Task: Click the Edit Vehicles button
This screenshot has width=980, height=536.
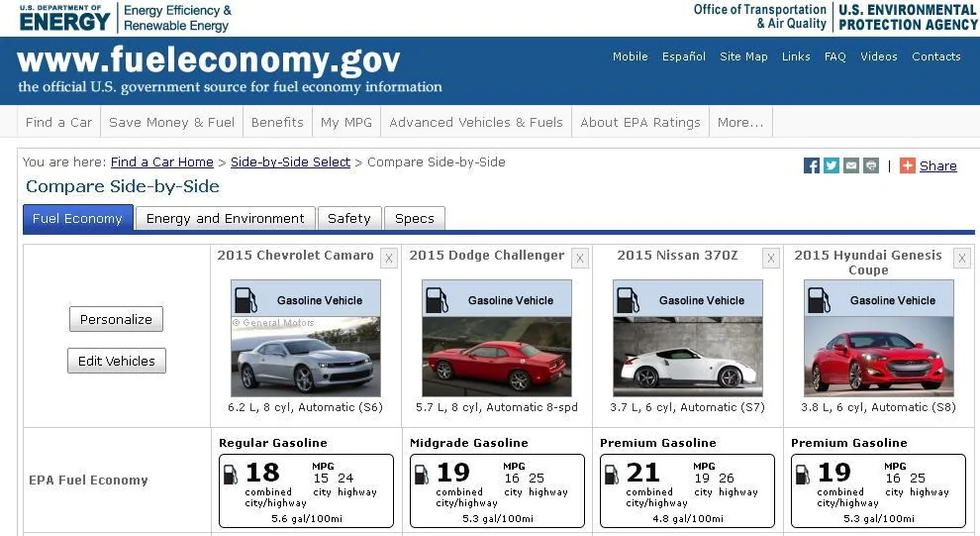Action: 117,361
